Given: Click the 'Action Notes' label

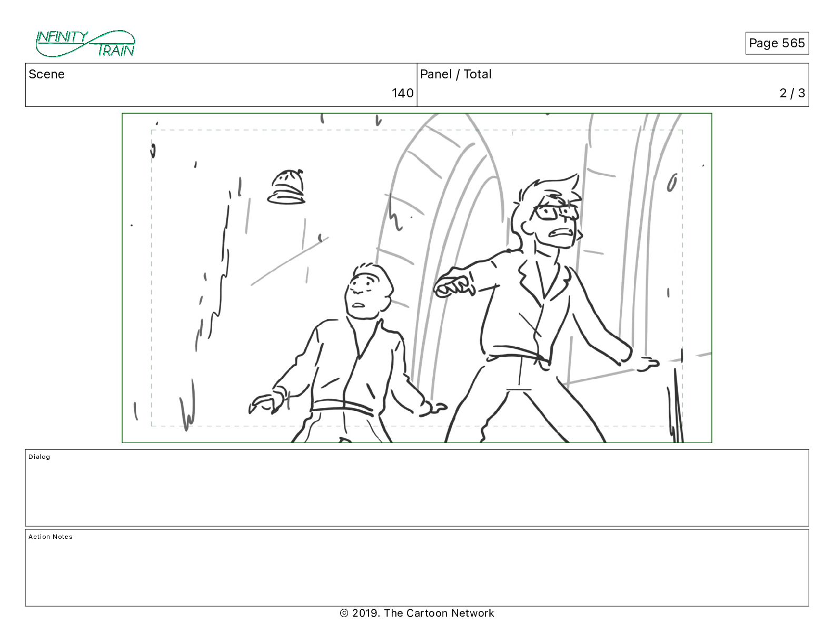Looking at the screenshot, I should click(51, 537).
